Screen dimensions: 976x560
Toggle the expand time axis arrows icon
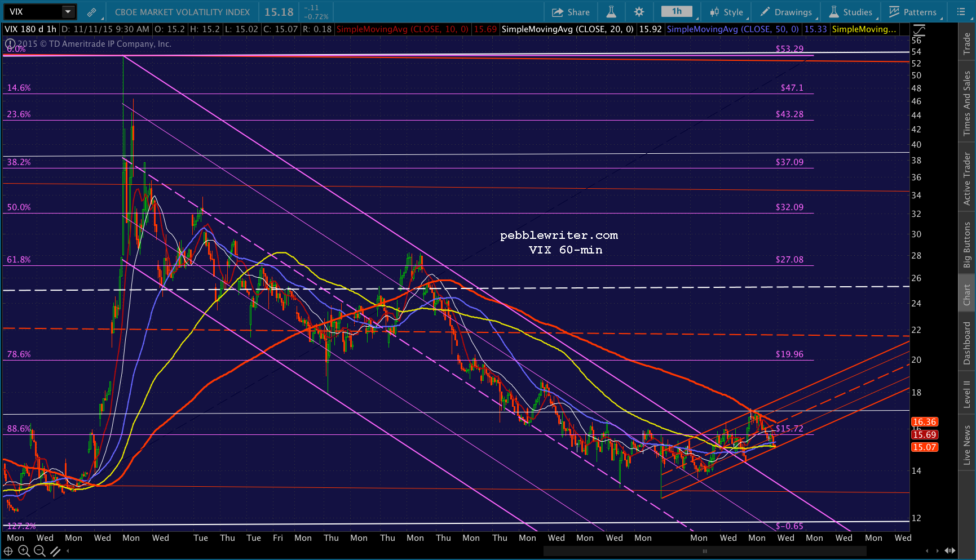(x=949, y=550)
